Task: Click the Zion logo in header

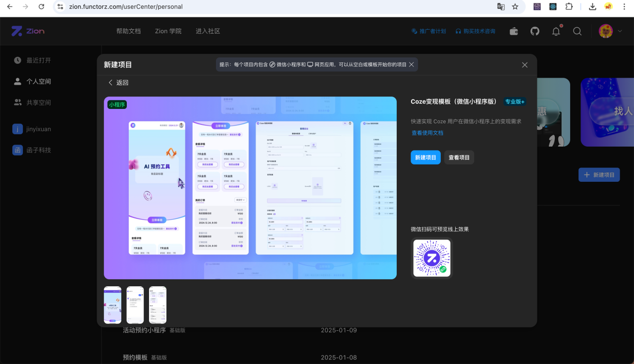Action: (28, 31)
